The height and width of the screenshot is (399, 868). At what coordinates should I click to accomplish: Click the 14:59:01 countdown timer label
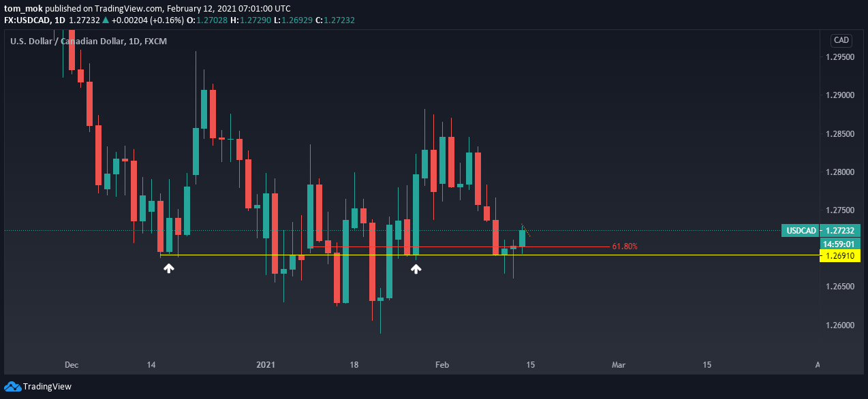[840, 243]
